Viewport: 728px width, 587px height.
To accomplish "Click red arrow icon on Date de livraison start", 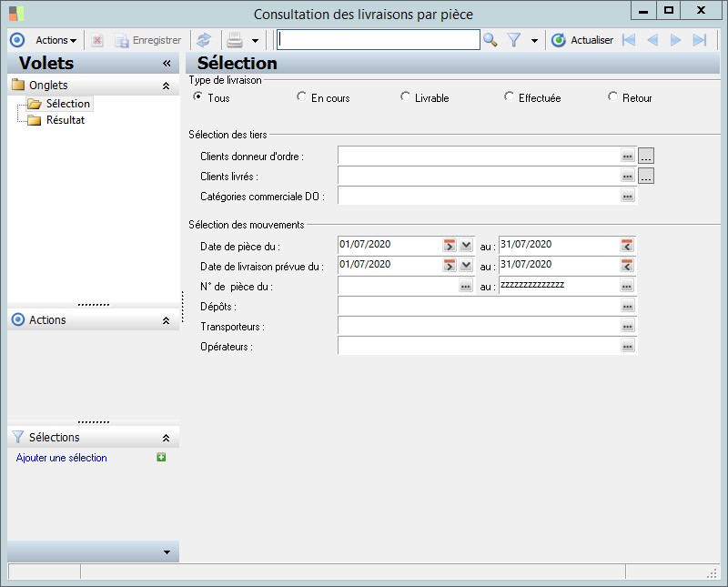I will click(449, 265).
